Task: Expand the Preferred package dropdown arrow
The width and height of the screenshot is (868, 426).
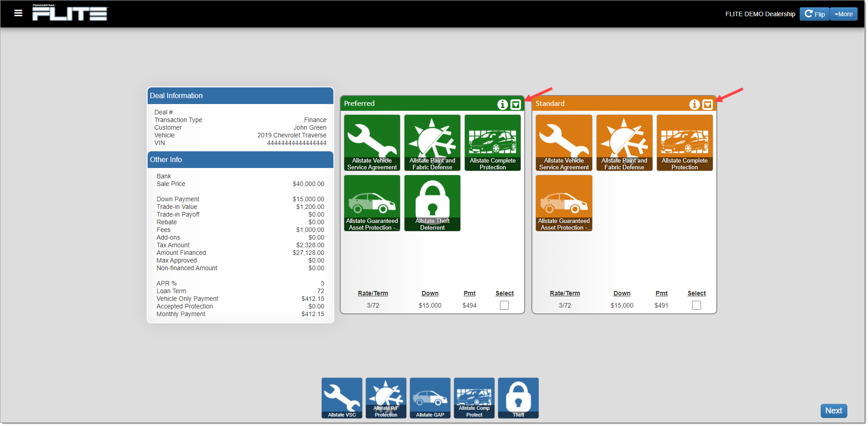Action: tap(516, 104)
